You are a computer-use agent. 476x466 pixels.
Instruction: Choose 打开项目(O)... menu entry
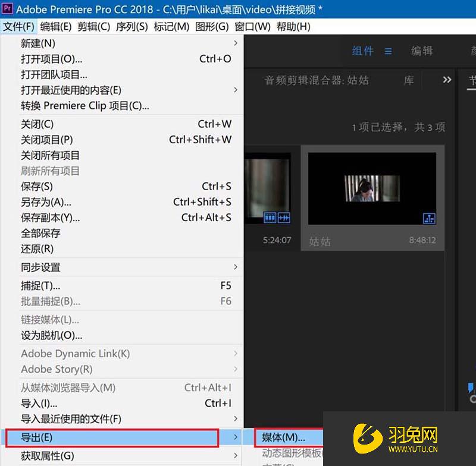(x=122, y=59)
